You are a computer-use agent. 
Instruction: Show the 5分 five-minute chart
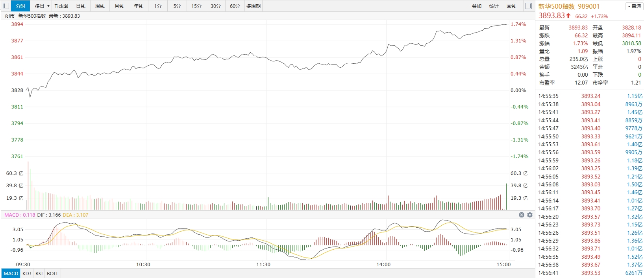[x=177, y=6]
